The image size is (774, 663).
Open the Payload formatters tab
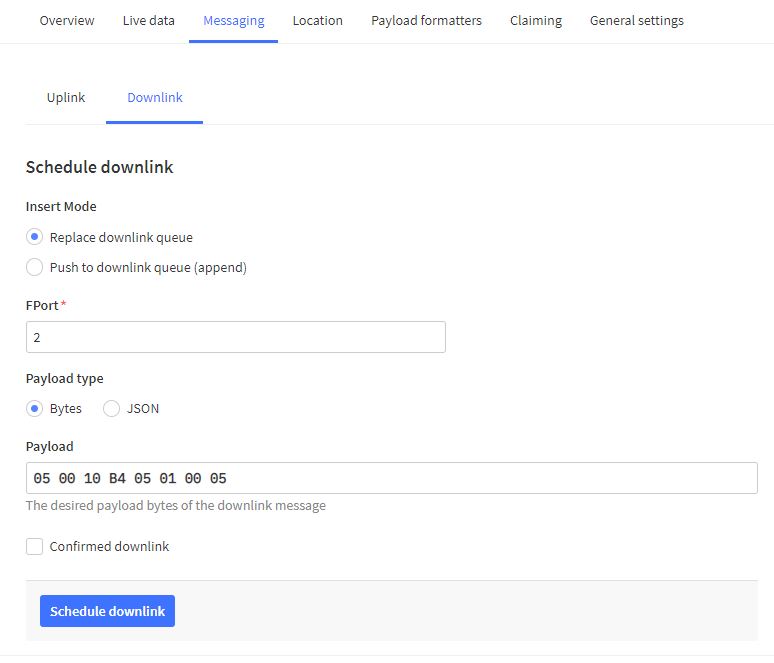[425, 21]
